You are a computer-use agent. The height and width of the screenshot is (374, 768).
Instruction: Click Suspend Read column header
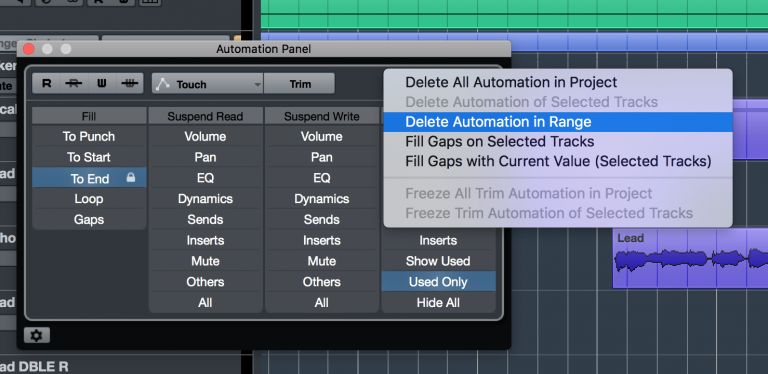tap(205, 117)
